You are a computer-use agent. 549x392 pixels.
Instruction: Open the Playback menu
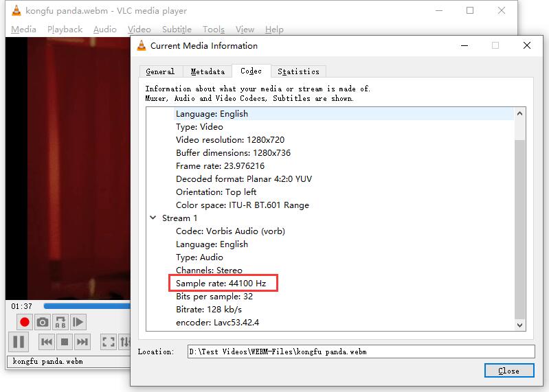coord(65,30)
